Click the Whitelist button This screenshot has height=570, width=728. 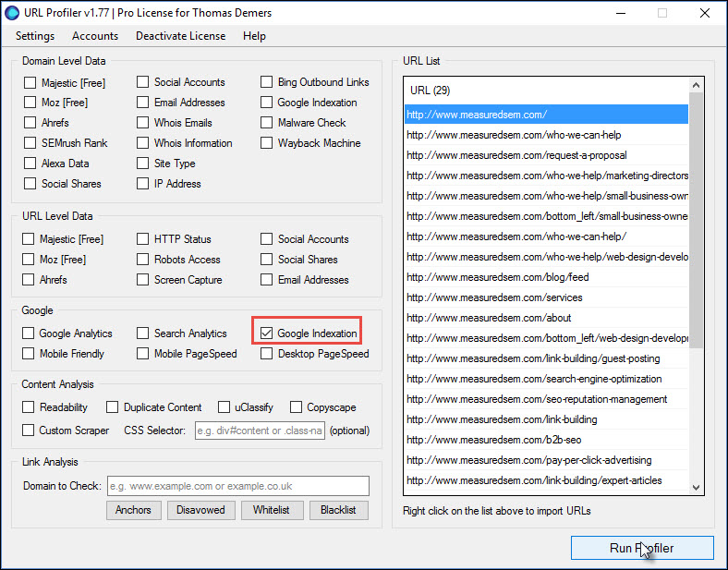click(272, 510)
